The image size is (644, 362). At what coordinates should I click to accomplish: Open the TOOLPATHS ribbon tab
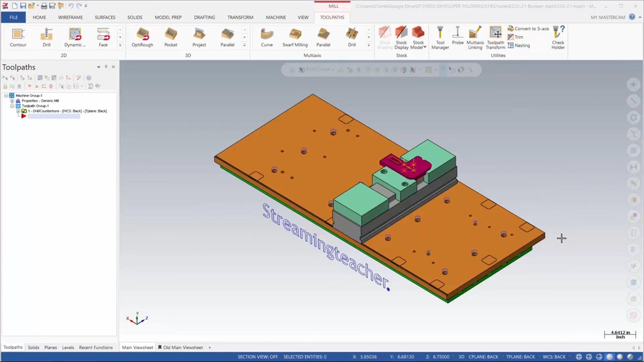point(332,17)
